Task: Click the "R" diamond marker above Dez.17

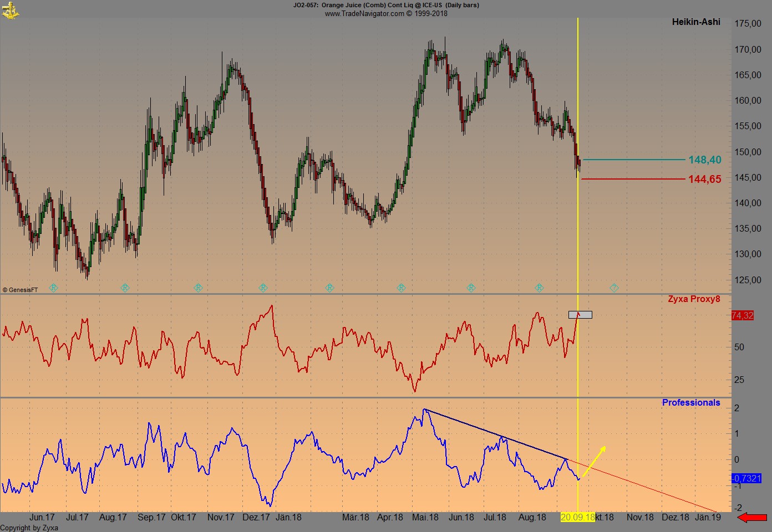Action: pos(262,288)
